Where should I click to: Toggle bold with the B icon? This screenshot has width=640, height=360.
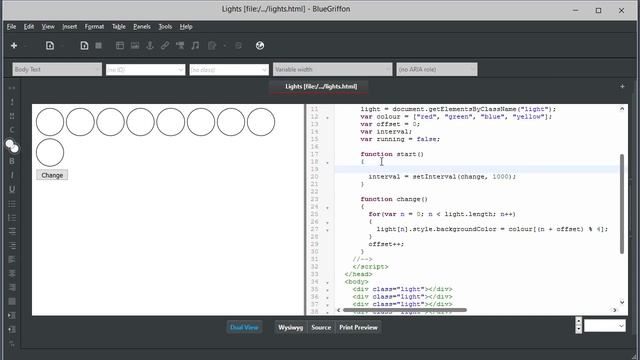[12, 161]
